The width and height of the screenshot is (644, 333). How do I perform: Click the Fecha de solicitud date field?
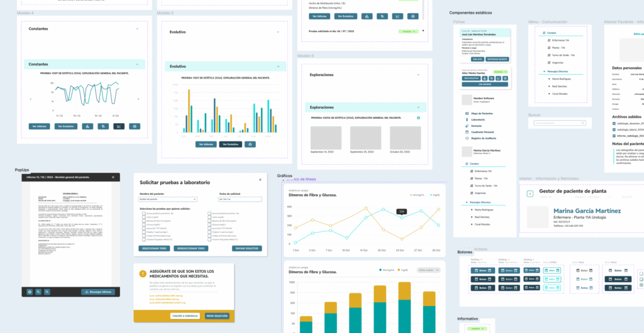(240, 199)
